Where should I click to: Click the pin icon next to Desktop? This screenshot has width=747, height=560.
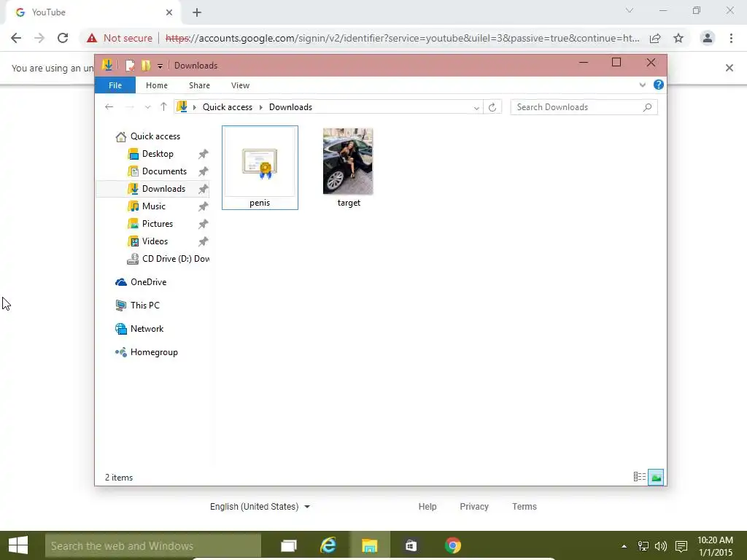click(x=203, y=154)
